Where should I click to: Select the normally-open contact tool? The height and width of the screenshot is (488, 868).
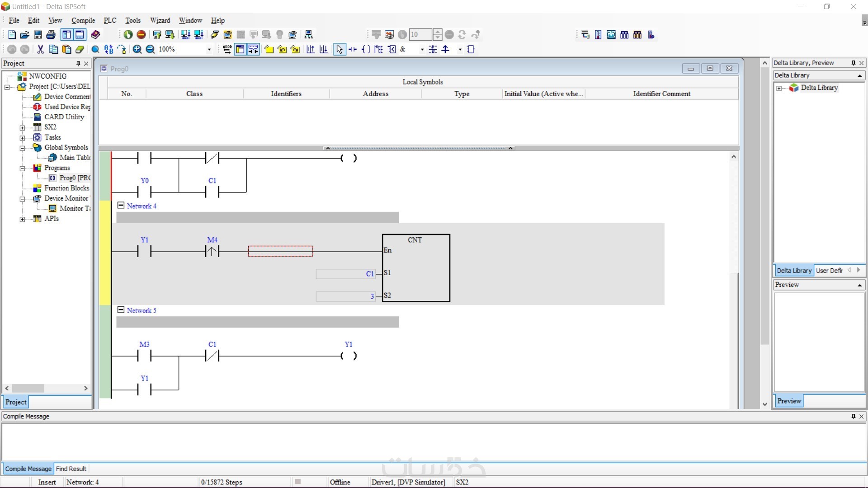353,49
